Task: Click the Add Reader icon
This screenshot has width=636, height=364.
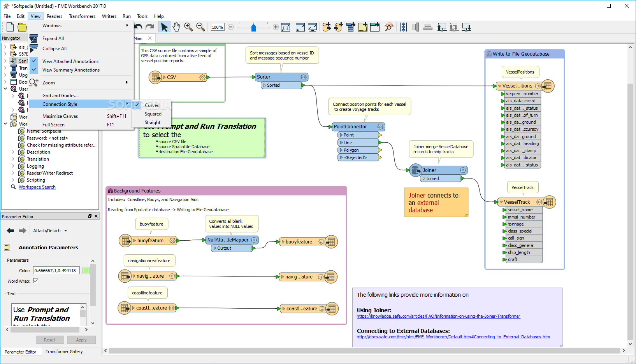Action: (x=327, y=27)
